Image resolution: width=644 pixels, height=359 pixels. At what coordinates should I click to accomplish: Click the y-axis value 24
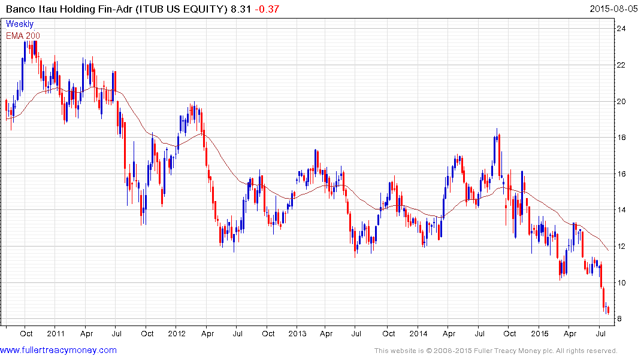click(621, 28)
